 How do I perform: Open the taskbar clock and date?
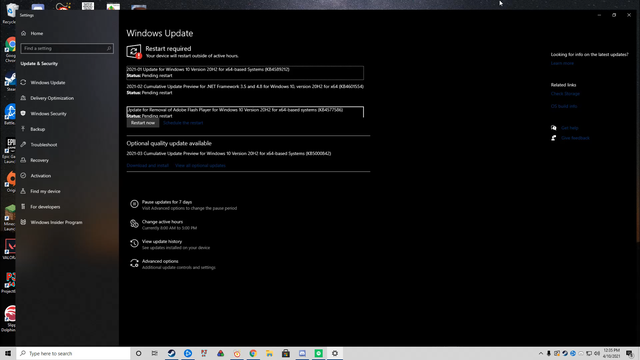[611, 353]
